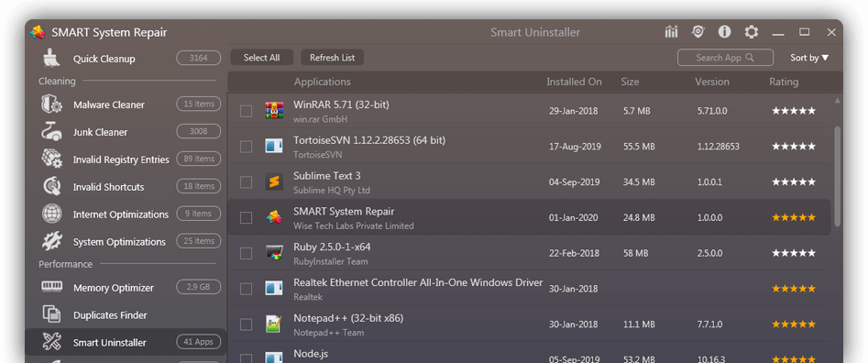The image size is (868, 363).
Task: Click the Junk Cleaner vacuum icon
Action: [x=52, y=132]
